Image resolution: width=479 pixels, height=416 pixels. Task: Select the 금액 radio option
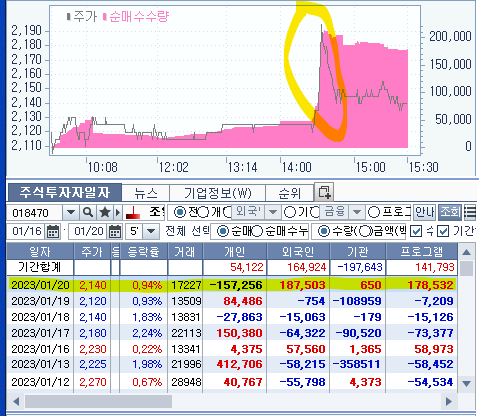pos(365,231)
